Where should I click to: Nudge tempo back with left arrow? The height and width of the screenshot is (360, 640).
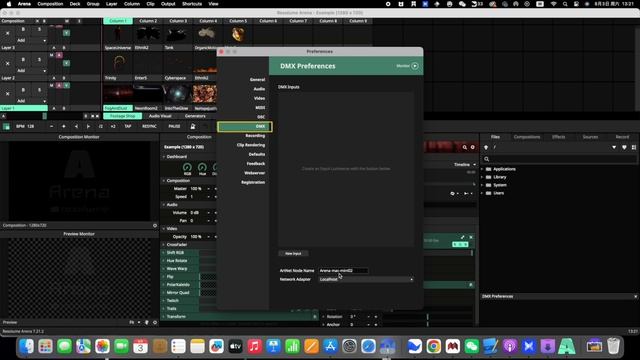[76, 127]
